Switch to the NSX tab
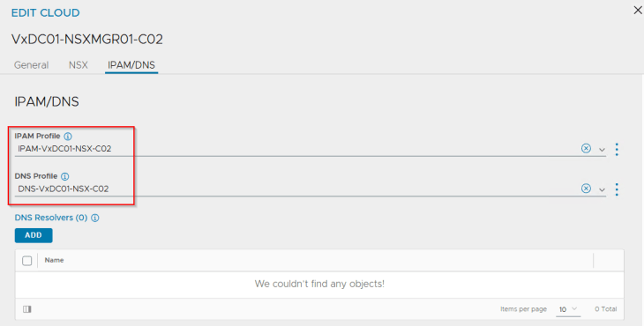 pyautogui.click(x=78, y=65)
